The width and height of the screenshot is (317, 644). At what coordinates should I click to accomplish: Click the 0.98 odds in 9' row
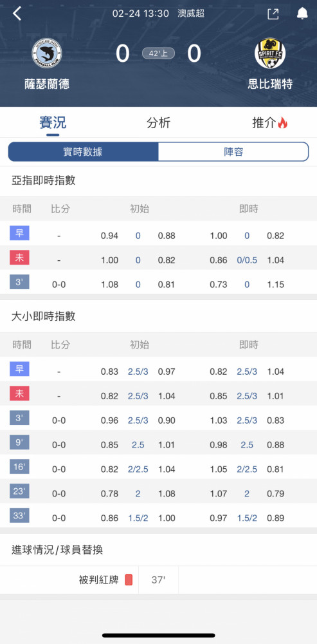[218, 445]
